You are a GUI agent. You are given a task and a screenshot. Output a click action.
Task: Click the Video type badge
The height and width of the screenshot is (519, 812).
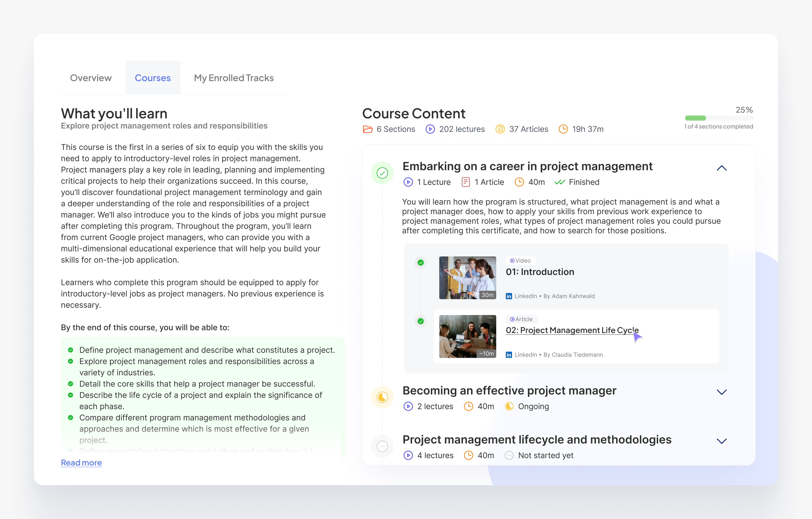tap(520, 261)
